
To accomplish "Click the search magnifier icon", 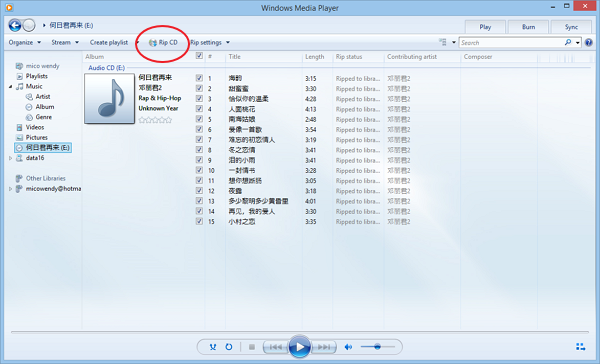I will pyautogui.click(x=568, y=42).
